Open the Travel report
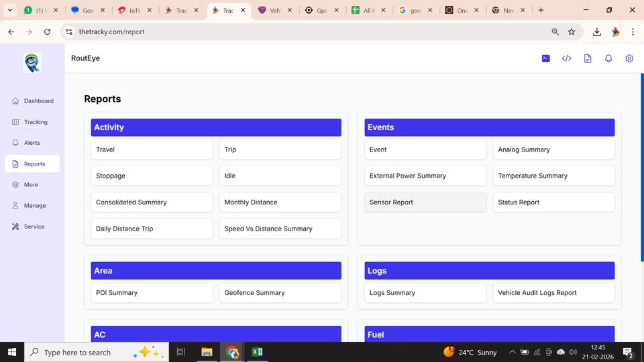Image resolution: width=644 pixels, height=362 pixels. coord(152,149)
